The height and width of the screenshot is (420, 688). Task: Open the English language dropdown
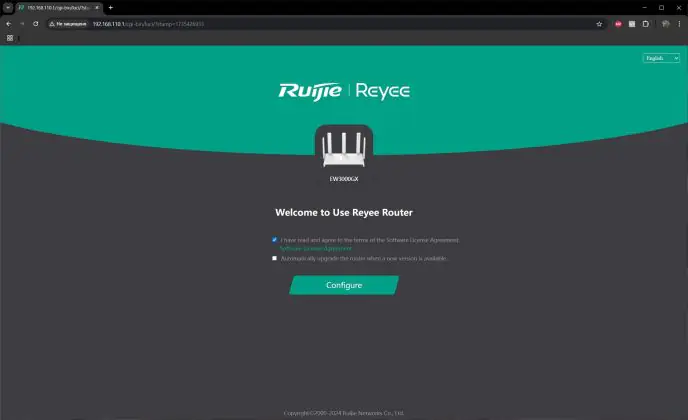coord(661,58)
